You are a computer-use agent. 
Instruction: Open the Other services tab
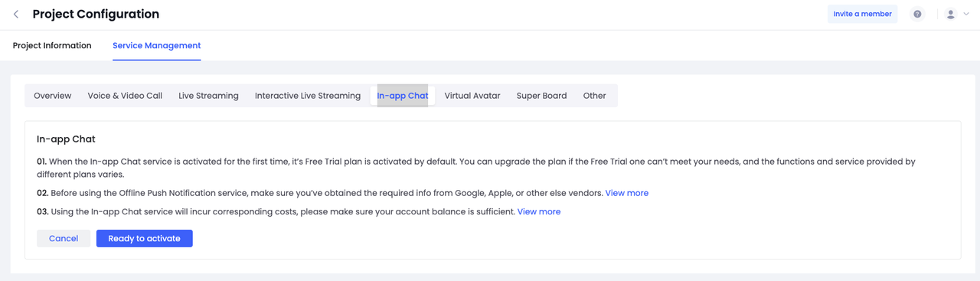[594, 96]
